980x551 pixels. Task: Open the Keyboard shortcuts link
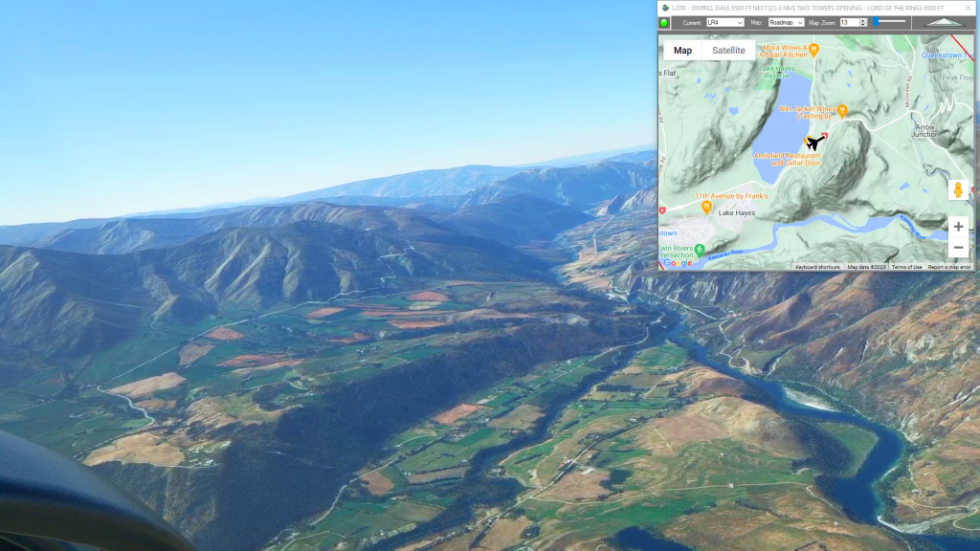coord(817,267)
